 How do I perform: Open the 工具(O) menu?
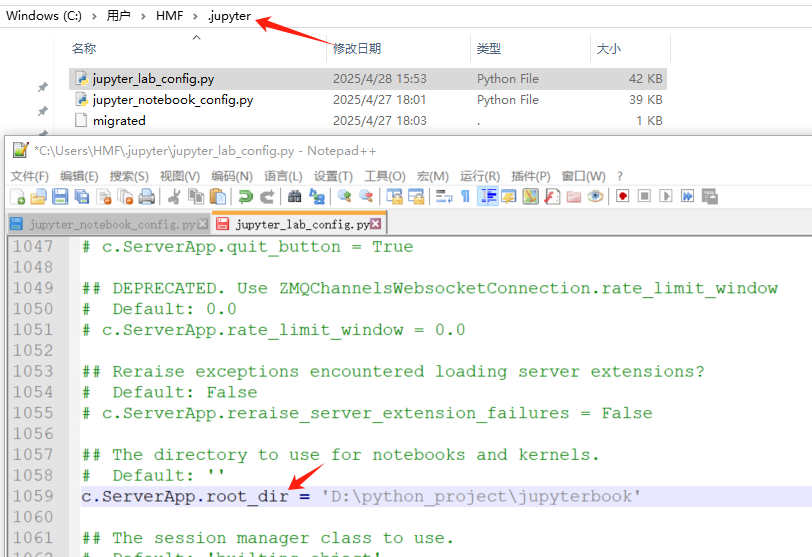pyautogui.click(x=385, y=177)
